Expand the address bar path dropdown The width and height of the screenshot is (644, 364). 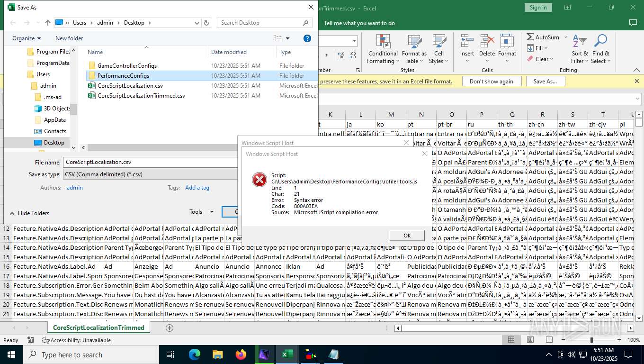(x=197, y=23)
